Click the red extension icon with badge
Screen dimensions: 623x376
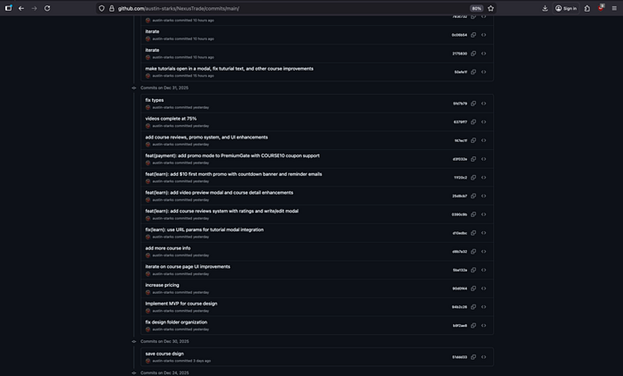601,8
